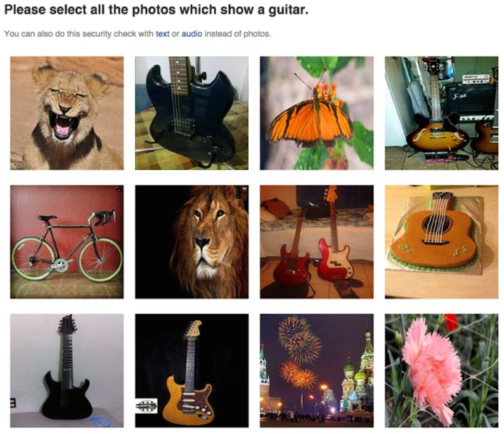Choose the orange butterfly photo

(x=316, y=113)
